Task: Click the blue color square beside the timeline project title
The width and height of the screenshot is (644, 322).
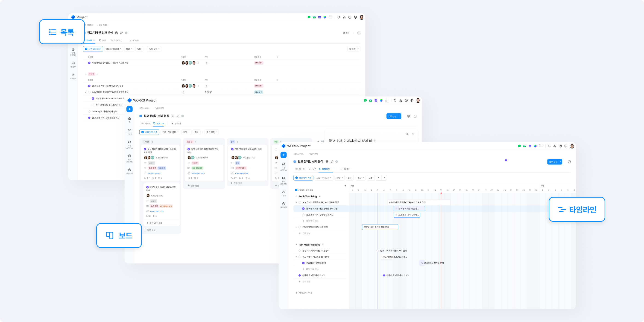Action: (295, 161)
